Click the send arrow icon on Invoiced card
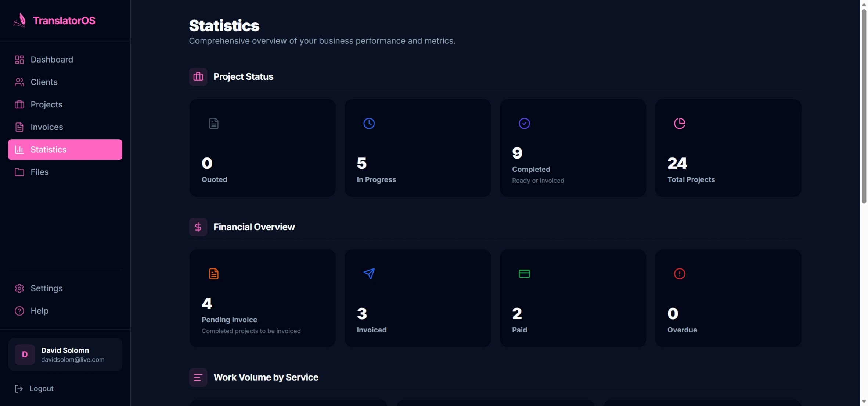Screen dimensions: 868x406 (370, 274)
